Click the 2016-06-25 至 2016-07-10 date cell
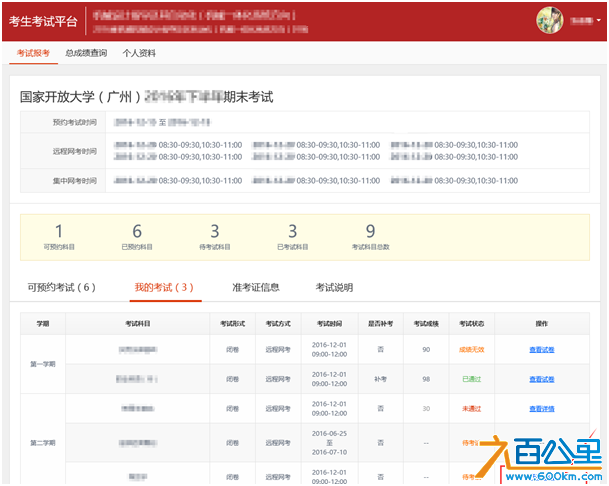Image resolution: width=609 pixels, height=486 pixels. tap(329, 443)
